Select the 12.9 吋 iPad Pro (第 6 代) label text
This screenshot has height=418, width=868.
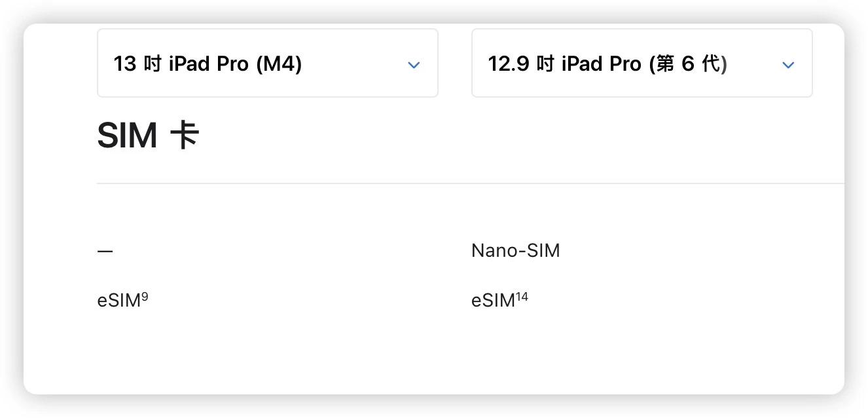click(x=607, y=63)
